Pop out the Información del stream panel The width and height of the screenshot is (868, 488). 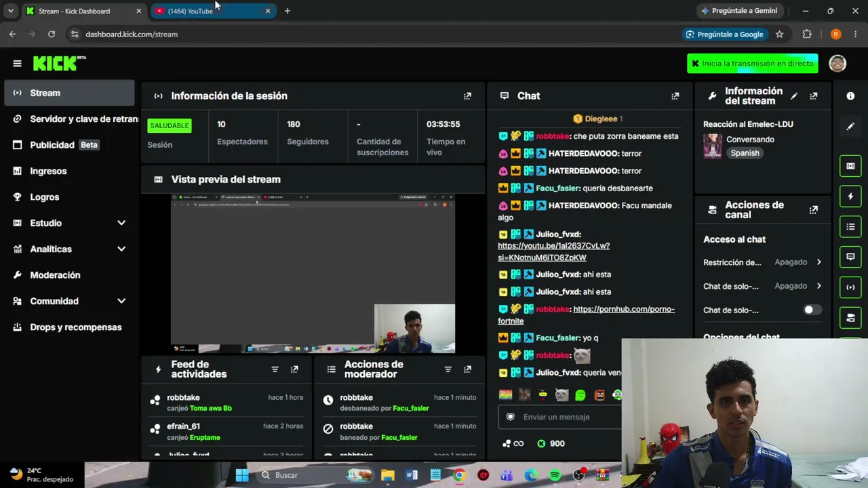click(814, 96)
